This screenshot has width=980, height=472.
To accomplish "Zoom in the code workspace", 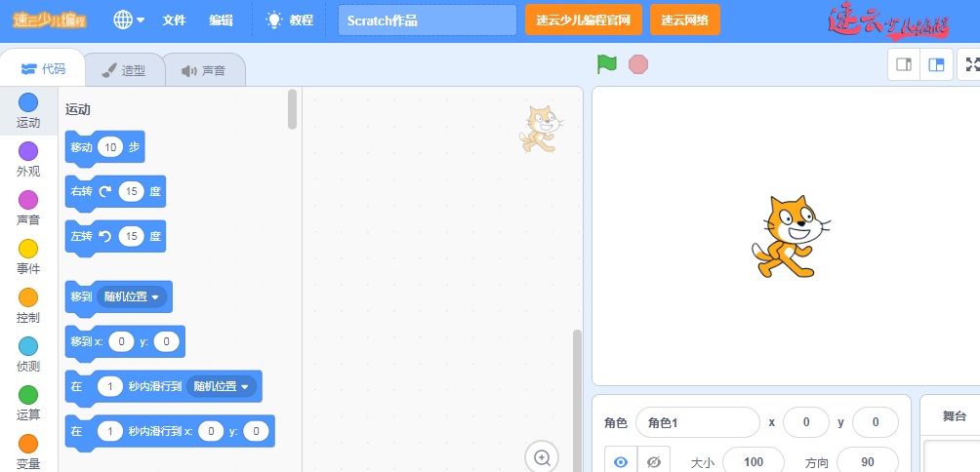I will (x=542, y=457).
